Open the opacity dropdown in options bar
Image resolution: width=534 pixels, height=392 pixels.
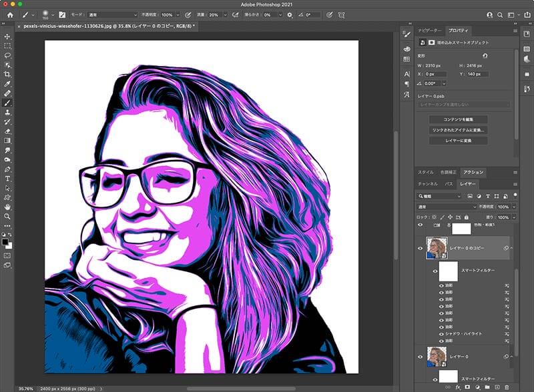[x=178, y=15]
